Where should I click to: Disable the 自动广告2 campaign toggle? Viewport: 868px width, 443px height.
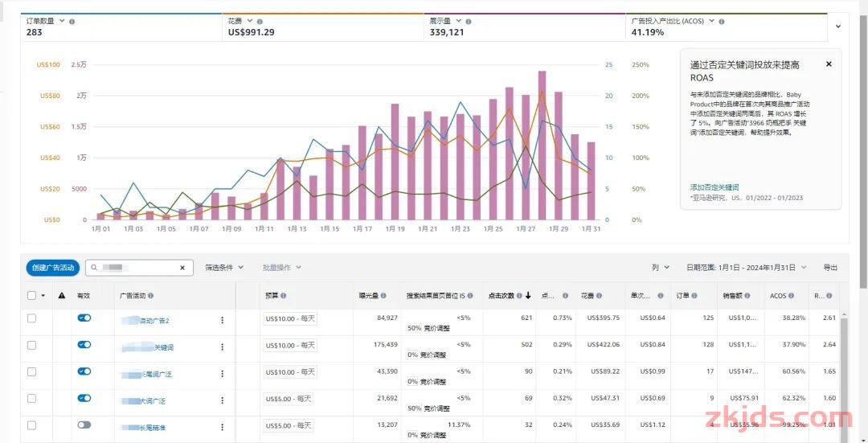point(84,318)
